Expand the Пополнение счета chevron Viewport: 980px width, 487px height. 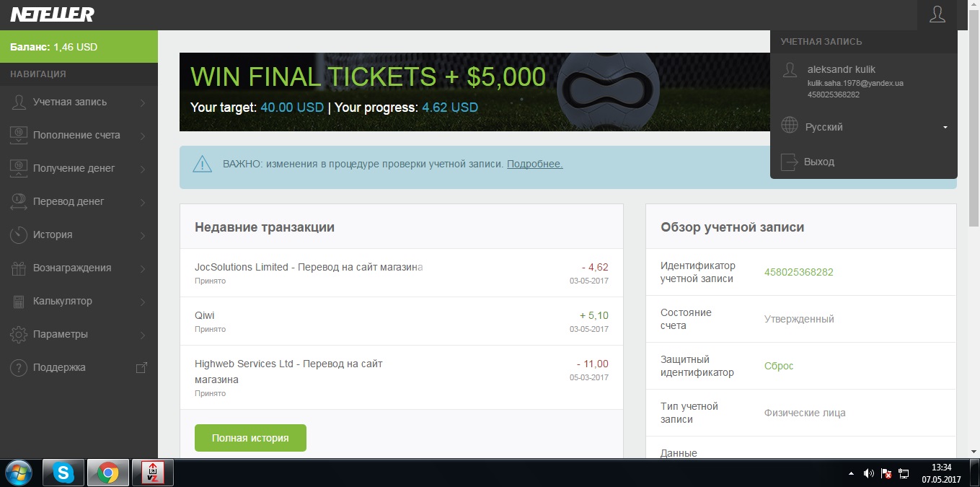143,136
